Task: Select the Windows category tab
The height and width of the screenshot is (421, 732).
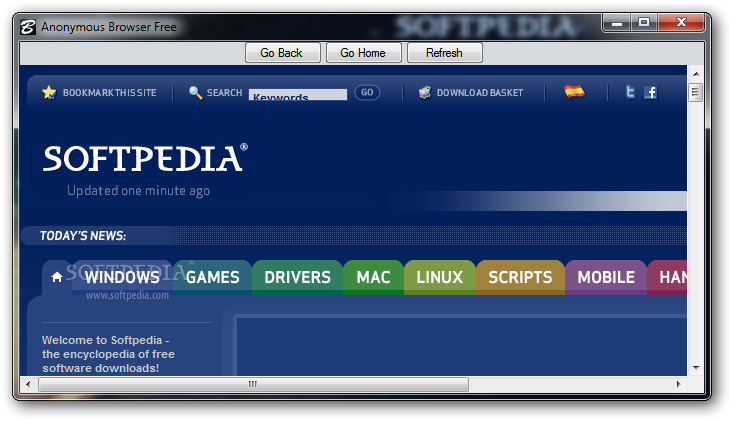Action: (x=122, y=277)
